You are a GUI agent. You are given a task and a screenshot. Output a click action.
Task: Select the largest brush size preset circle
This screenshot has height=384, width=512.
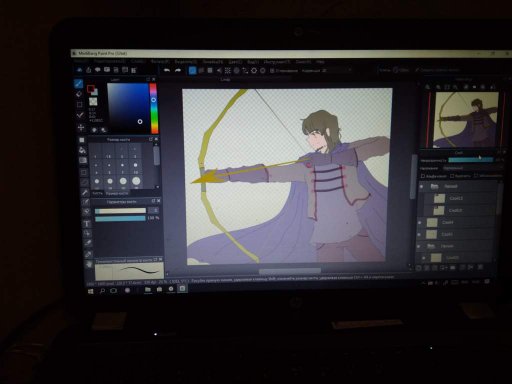pos(136,181)
